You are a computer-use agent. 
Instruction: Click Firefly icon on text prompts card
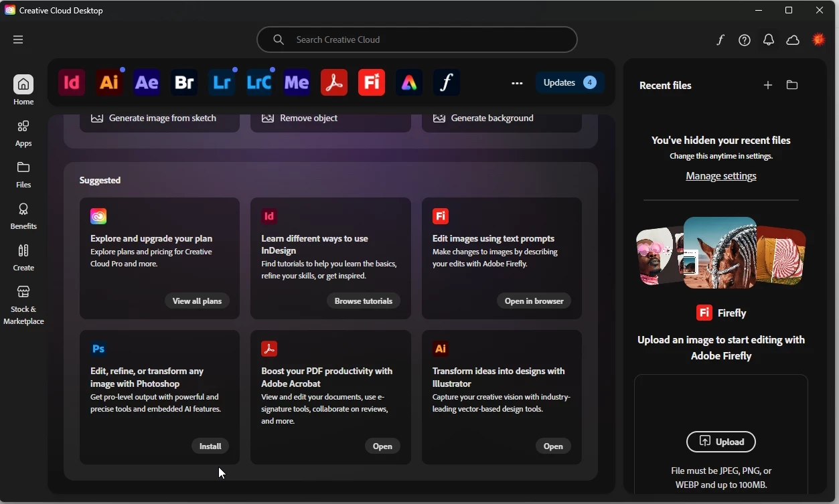pyautogui.click(x=441, y=216)
